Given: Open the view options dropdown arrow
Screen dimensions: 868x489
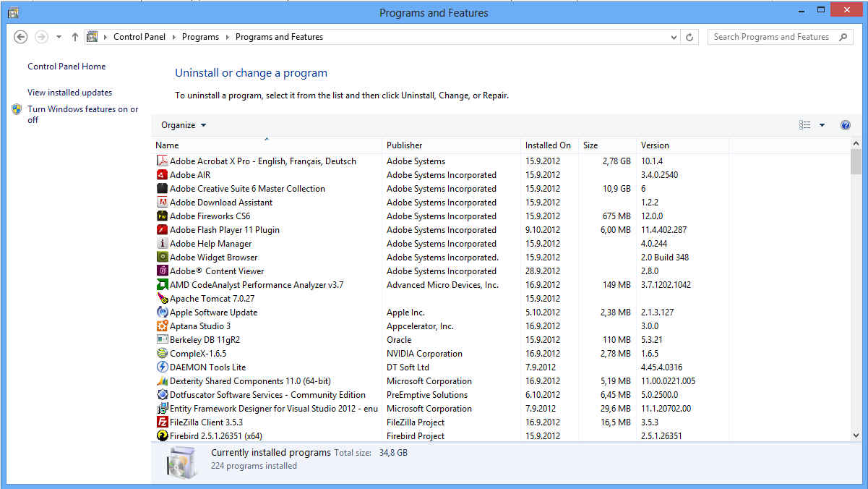Looking at the screenshot, I should [822, 125].
